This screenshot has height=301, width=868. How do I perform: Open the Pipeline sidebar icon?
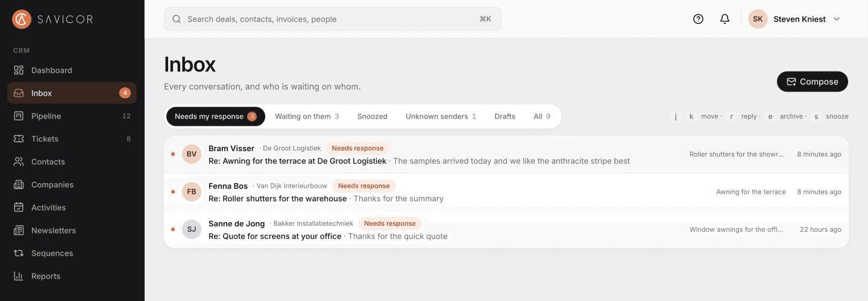click(x=19, y=116)
